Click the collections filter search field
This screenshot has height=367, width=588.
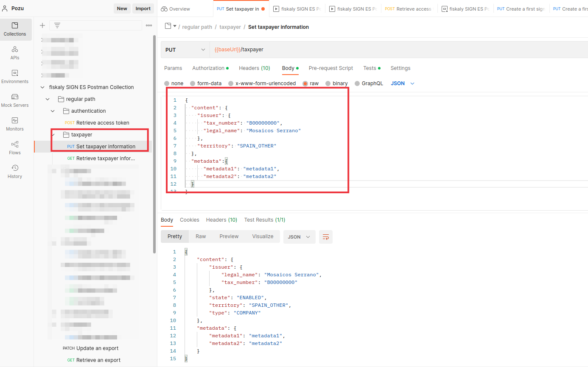point(95,25)
